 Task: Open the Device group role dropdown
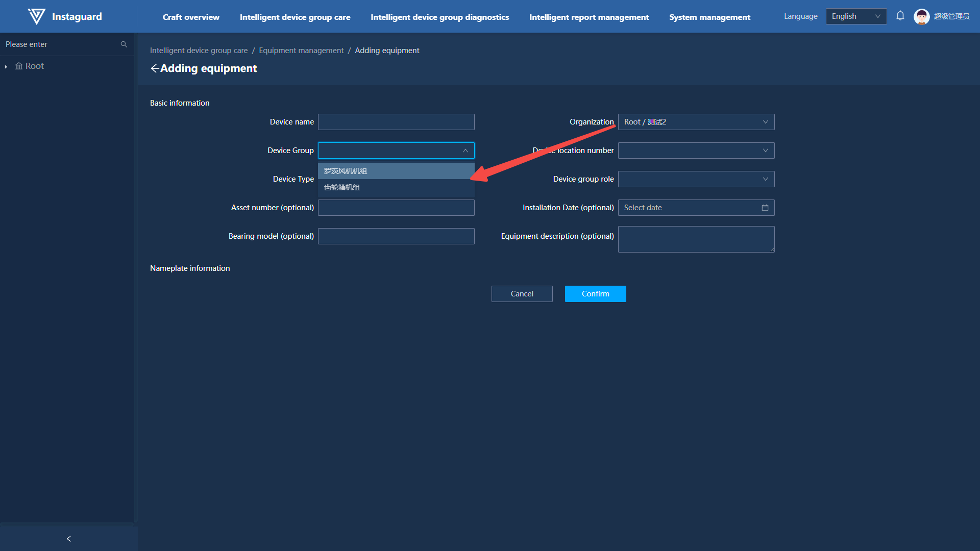pyautogui.click(x=696, y=179)
